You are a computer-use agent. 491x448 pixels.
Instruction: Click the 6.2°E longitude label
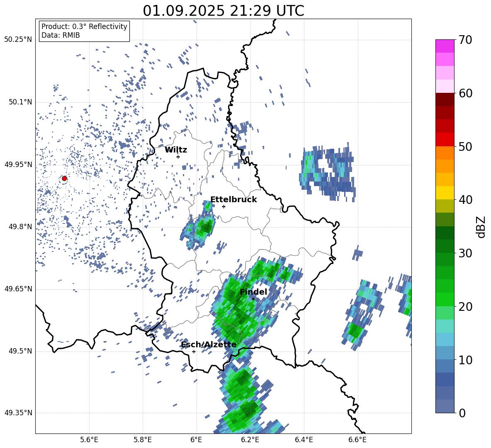pos(250,440)
